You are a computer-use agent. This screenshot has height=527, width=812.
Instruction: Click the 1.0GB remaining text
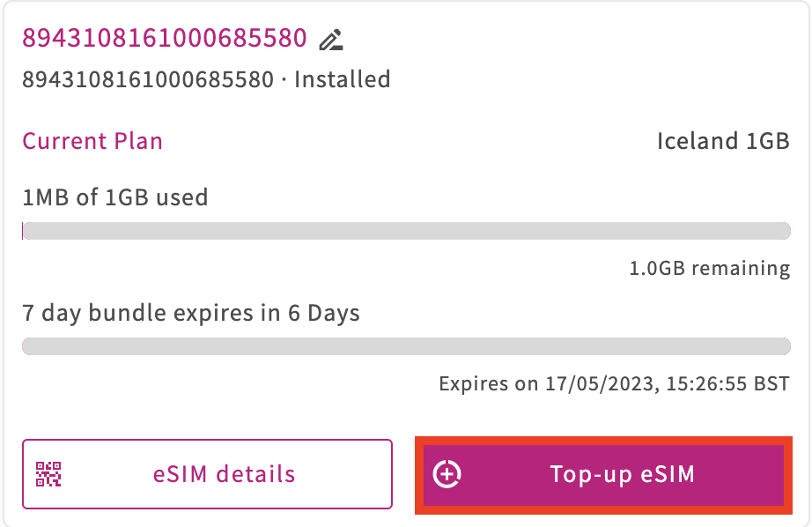[710, 269]
